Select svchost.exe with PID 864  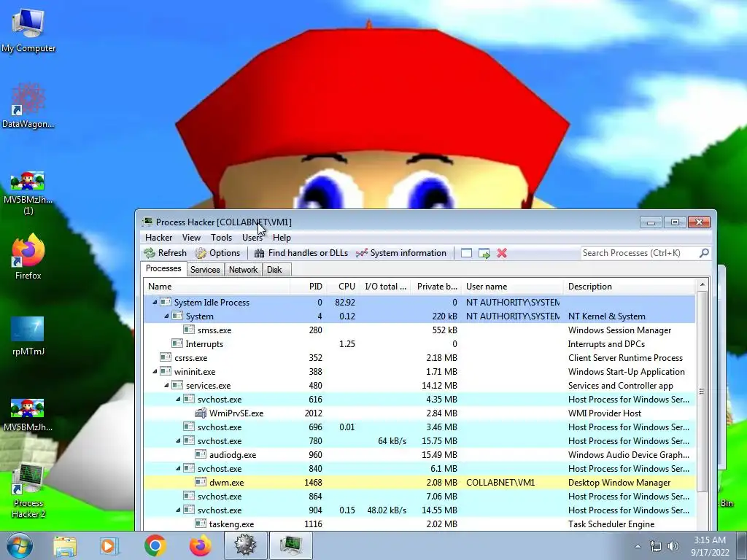pos(419,496)
